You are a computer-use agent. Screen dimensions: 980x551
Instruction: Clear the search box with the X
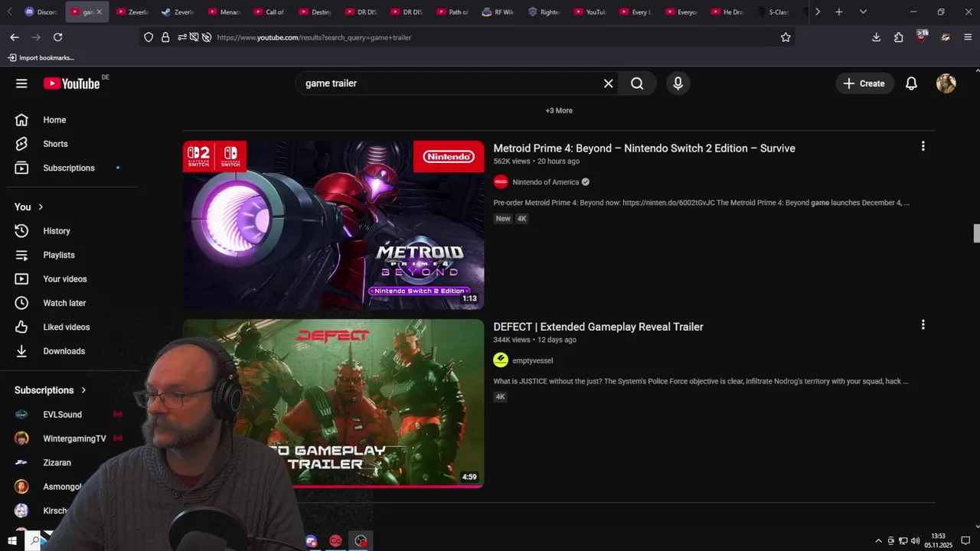click(609, 83)
